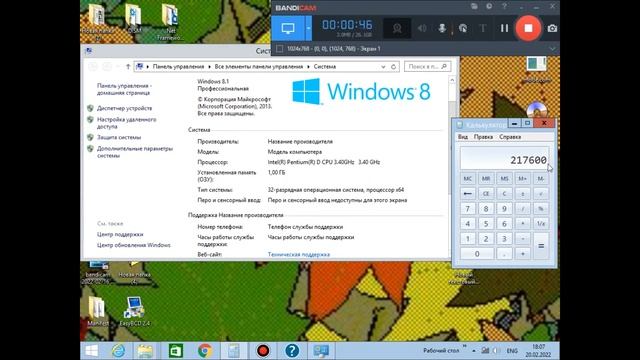Screen dimensions: 640x360
Task: Open the Правка menu in Calculator
Action: (483, 137)
